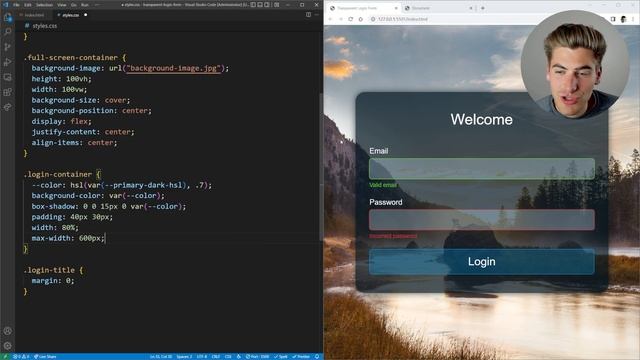Change end of line CRLF setting

point(216,357)
